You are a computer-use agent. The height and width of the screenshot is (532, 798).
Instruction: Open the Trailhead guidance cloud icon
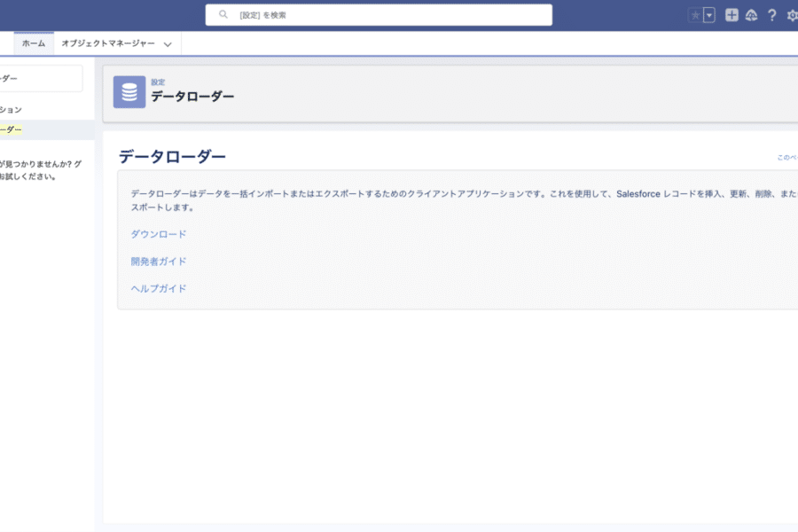pyautogui.click(x=752, y=15)
